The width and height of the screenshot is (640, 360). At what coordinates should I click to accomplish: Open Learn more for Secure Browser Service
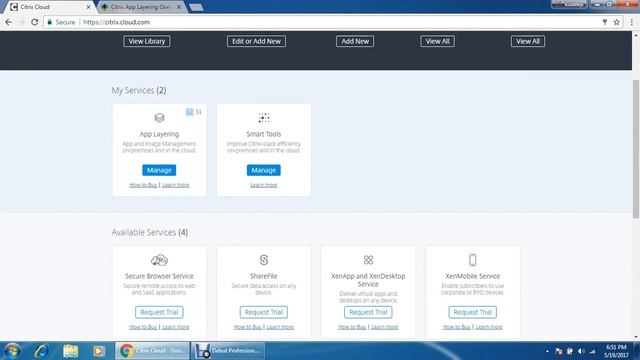point(176,327)
